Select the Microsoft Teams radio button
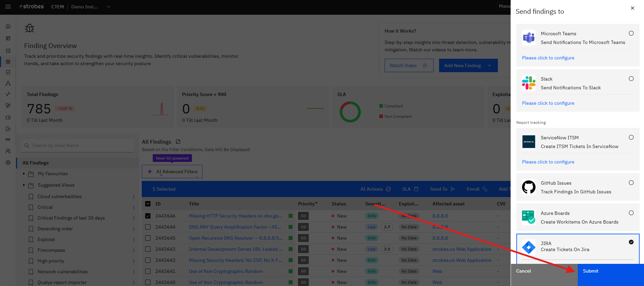 631,33
